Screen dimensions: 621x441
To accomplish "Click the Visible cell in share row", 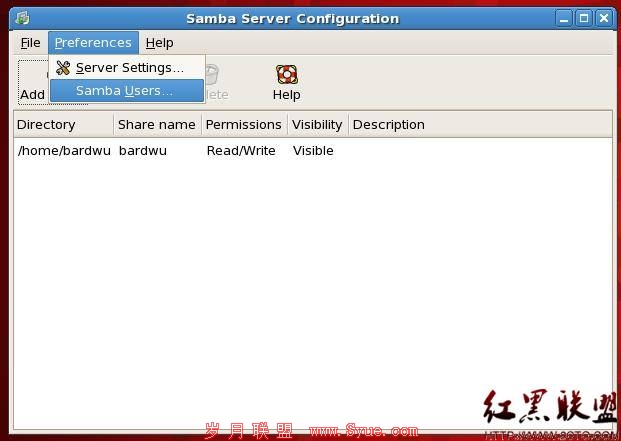I will [313, 151].
